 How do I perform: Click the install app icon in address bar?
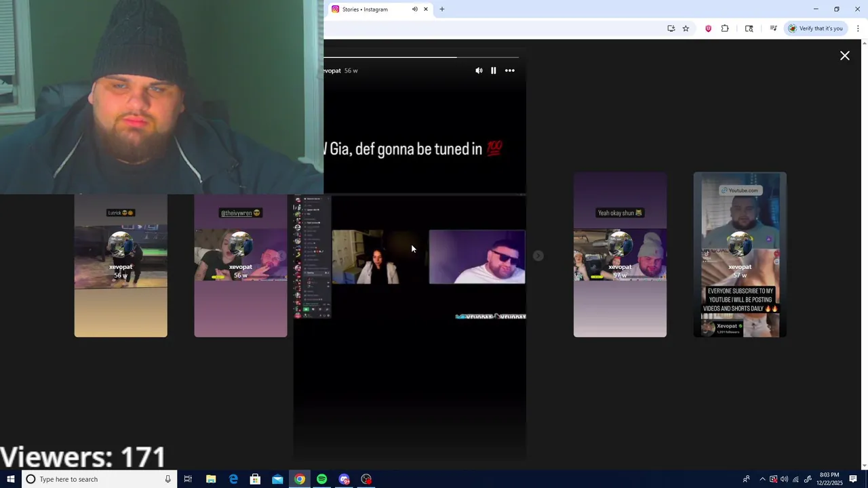[x=671, y=28]
